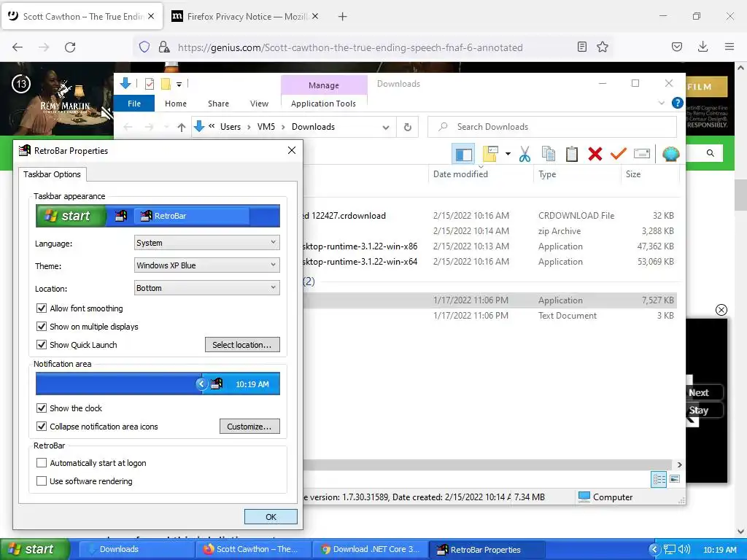Toggle Show Quick Launch checkbox
Image resolution: width=747 pixels, height=560 pixels.
[42, 345]
